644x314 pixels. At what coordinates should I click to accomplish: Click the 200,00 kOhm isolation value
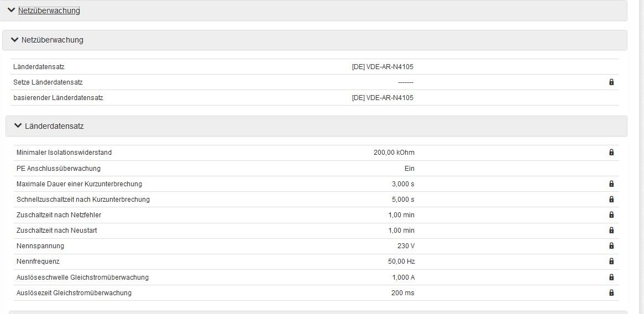(394, 153)
